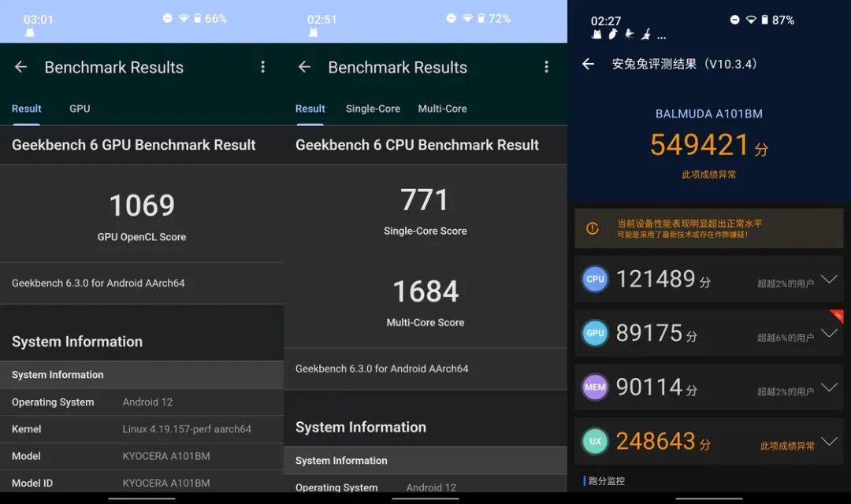Screen dimensions: 851x504
Task: Tap the Android 12 value in GPU screen
Action: (147, 402)
